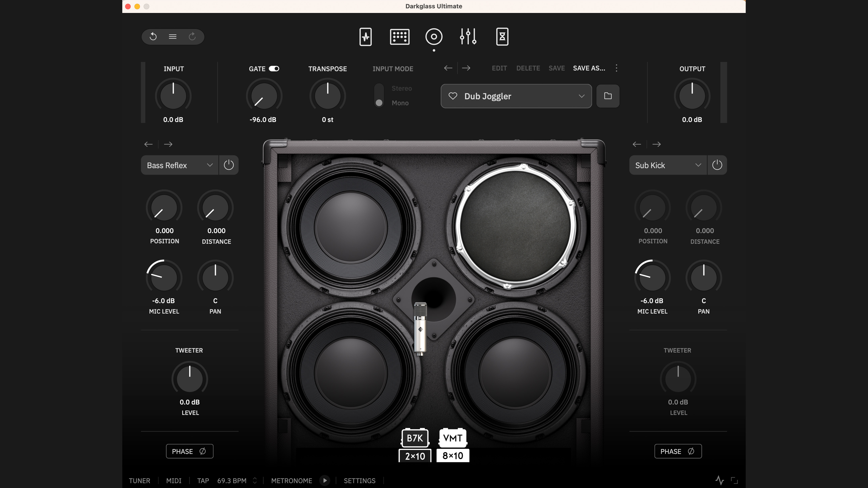Viewport: 868px width, 488px height.
Task: Open SETTINGS
Action: [x=359, y=481]
